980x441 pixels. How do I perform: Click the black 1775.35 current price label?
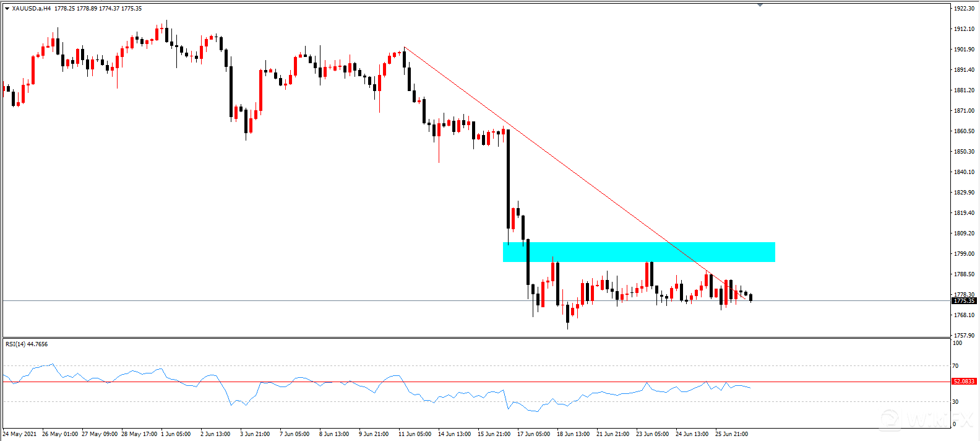click(x=964, y=301)
